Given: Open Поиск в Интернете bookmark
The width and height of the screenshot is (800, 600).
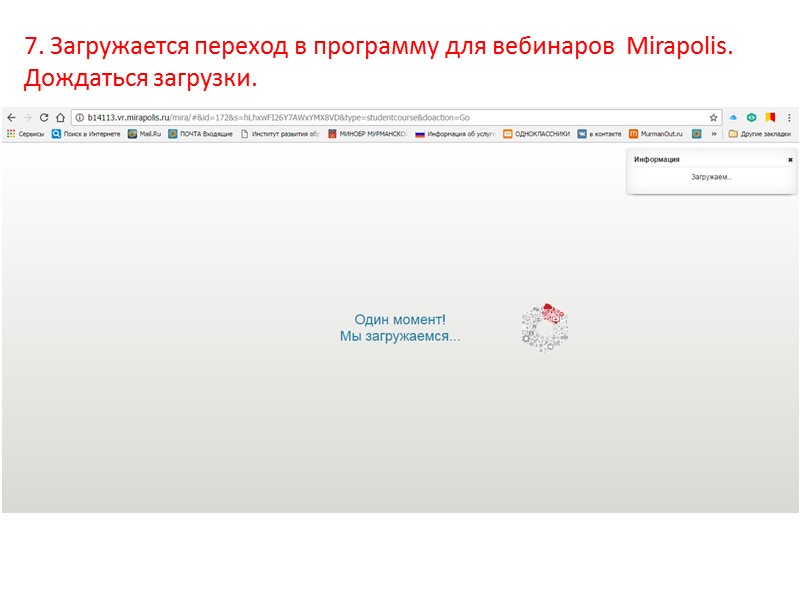Looking at the screenshot, I should [86, 134].
